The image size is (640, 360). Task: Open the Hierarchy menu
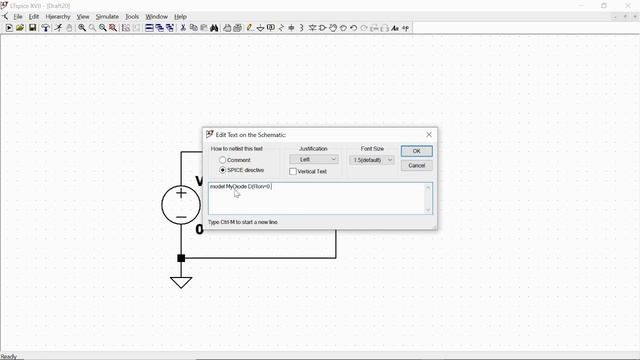tap(58, 17)
